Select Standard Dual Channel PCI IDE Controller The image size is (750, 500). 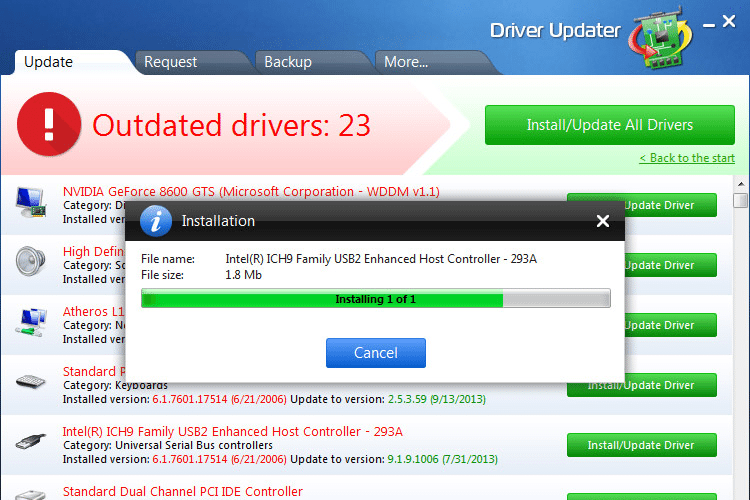point(183,491)
